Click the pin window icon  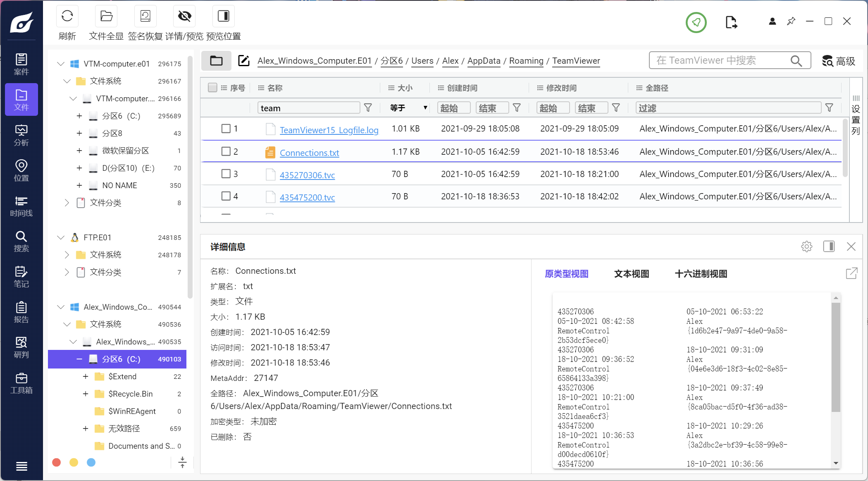tap(791, 21)
